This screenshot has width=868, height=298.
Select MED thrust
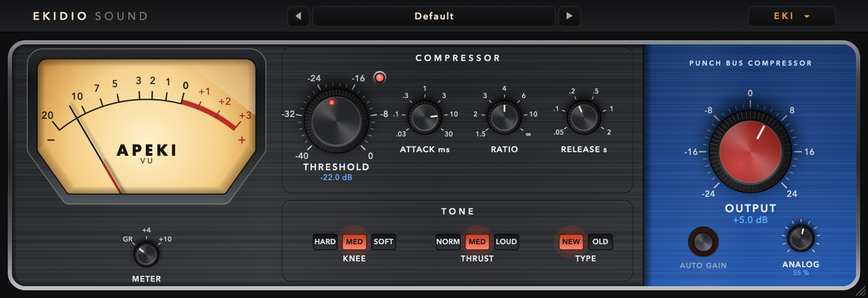[477, 242]
